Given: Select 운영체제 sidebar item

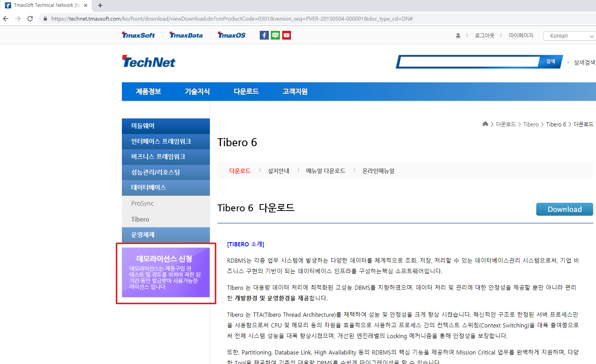Looking at the screenshot, I should pos(166,235).
